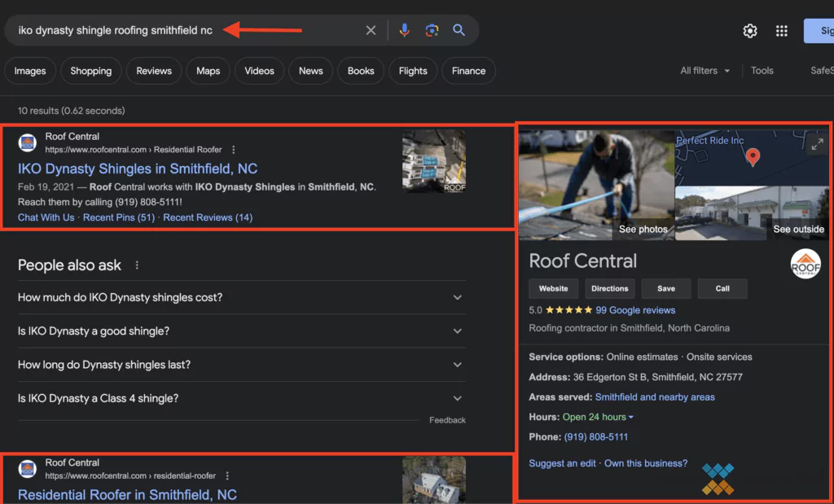
Task: Switch to the Maps tab
Action: 208,71
